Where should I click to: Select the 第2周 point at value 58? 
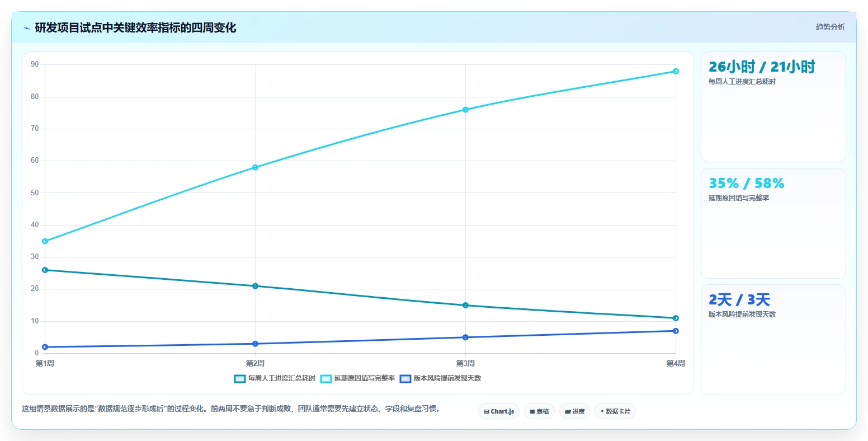255,167
